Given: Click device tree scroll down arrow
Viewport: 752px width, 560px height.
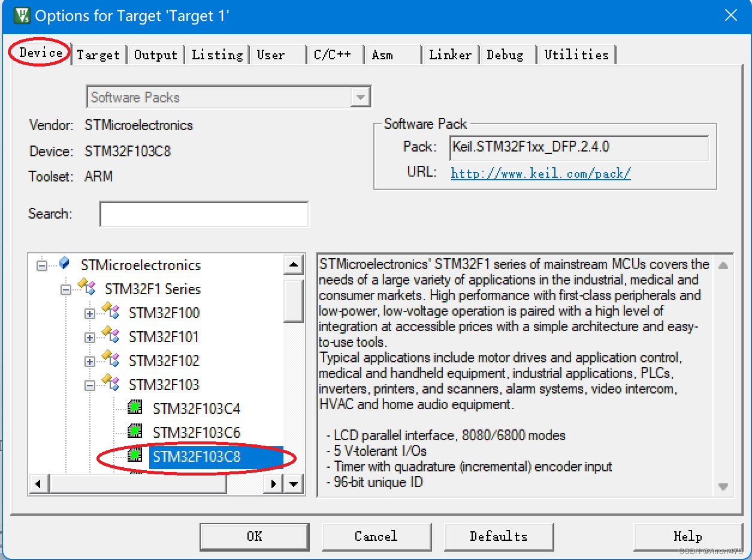Looking at the screenshot, I should point(293,483).
